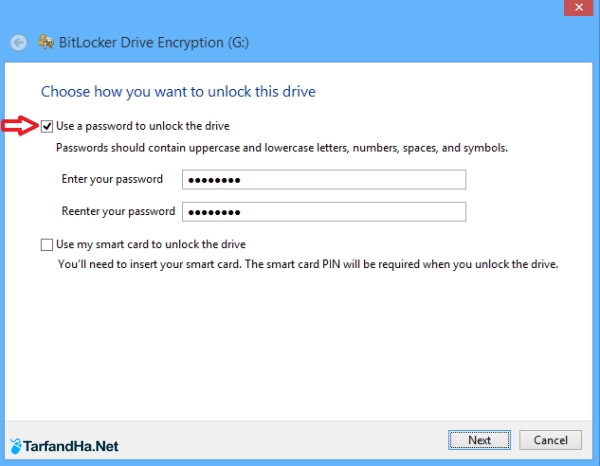The width and height of the screenshot is (600, 466).
Task: Click the 'Passwords should contain uppercase' hint text
Action: (282, 148)
